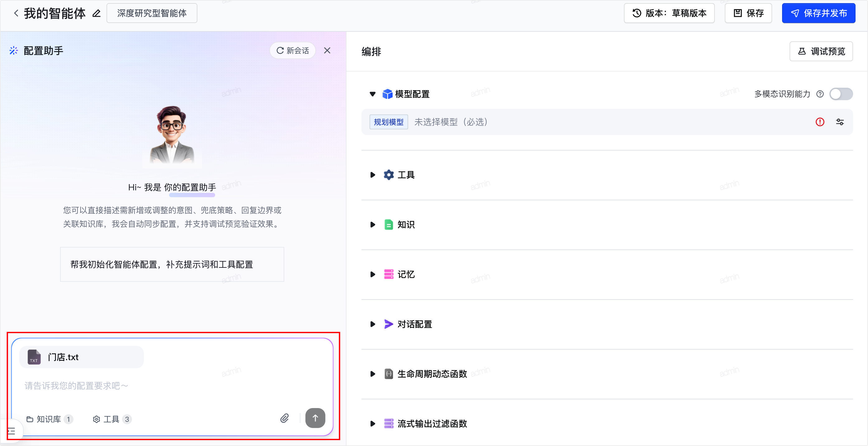Click the 配置助手 sparkle icon
Image resolution: width=868 pixels, height=446 pixels.
[x=13, y=50]
